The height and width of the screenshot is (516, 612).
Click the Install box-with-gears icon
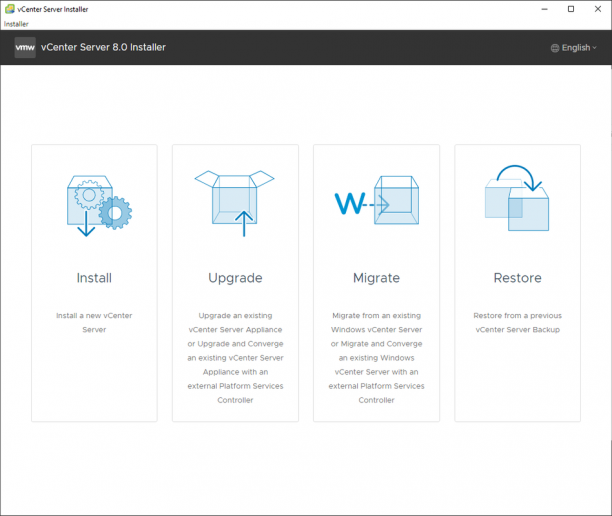(x=99, y=206)
